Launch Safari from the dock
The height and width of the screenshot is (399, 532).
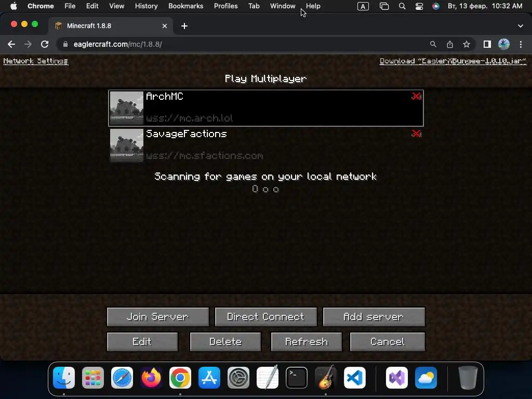(122, 378)
